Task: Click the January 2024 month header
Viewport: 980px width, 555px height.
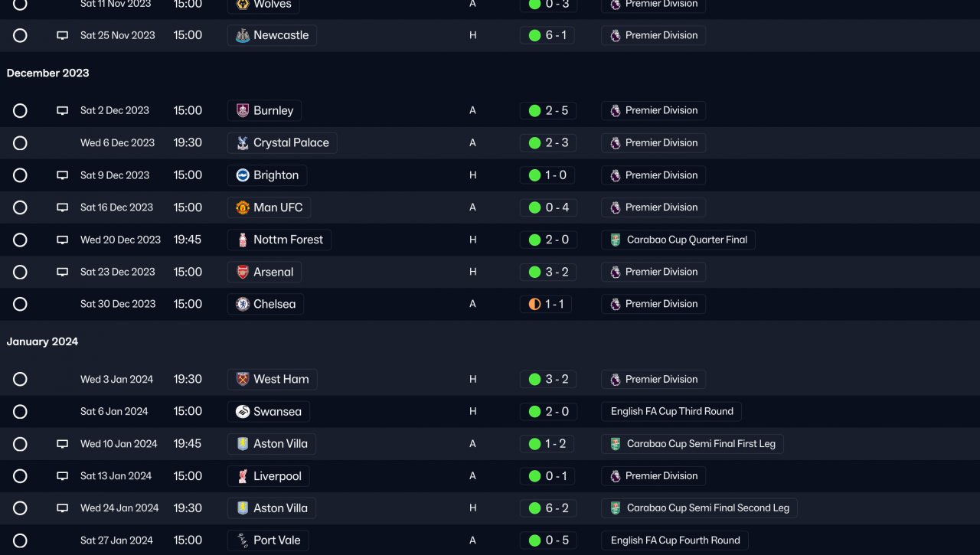Action: coord(42,342)
